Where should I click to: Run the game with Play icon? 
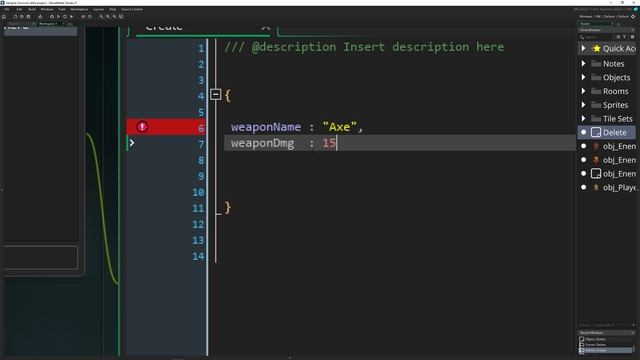click(58, 16)
